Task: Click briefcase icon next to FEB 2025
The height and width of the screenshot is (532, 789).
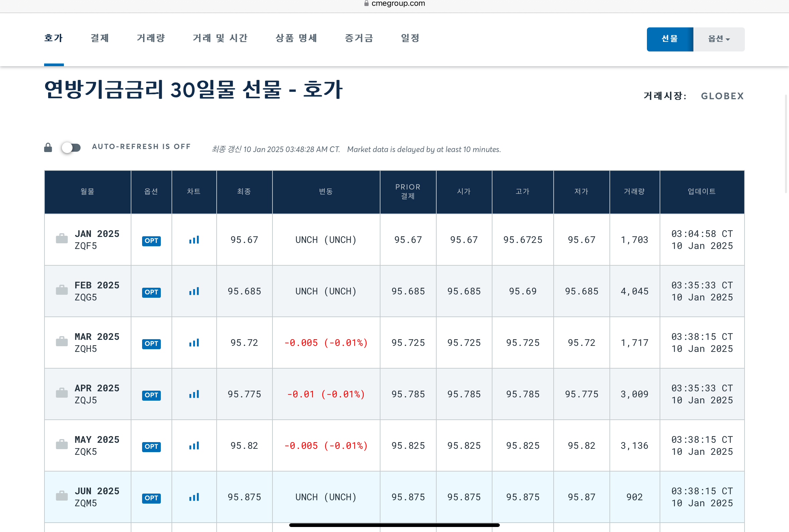Action: point(62,290)
